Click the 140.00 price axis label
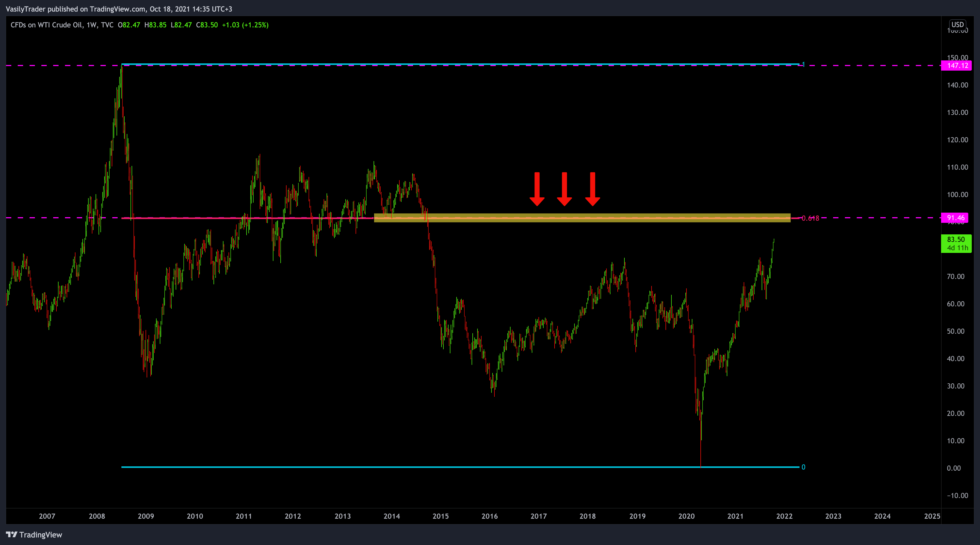The image size is (980, 545). click(x=957, y=85)
